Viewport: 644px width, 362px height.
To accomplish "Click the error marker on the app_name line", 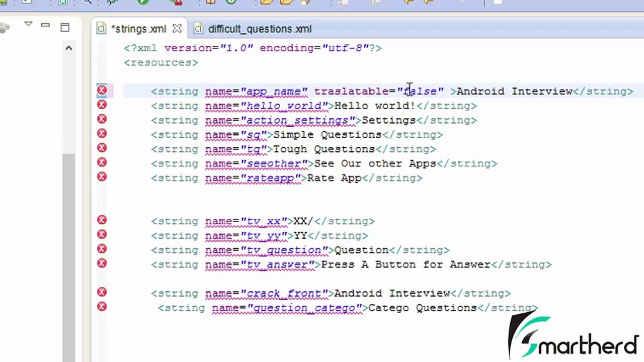I will (102, 90).
